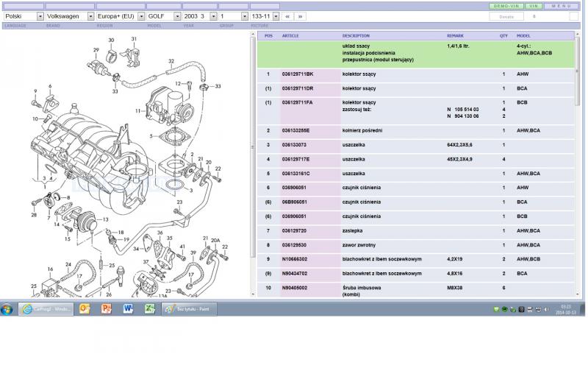Click scroll-down arrow of diagram pane
The image size is (588, 368).
point(253,294)
